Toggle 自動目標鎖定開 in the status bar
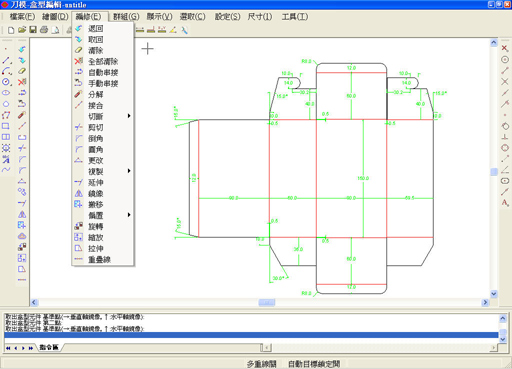 314,364
